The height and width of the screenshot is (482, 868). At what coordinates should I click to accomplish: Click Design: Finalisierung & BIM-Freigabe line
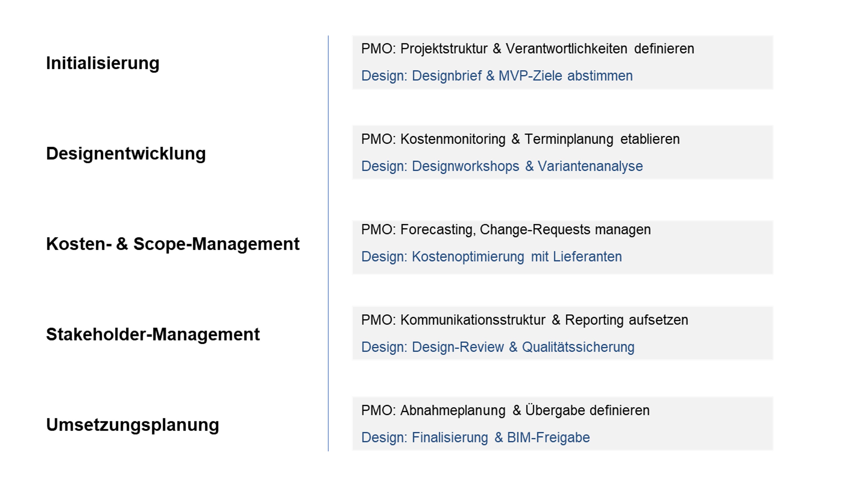pos(475,438)
